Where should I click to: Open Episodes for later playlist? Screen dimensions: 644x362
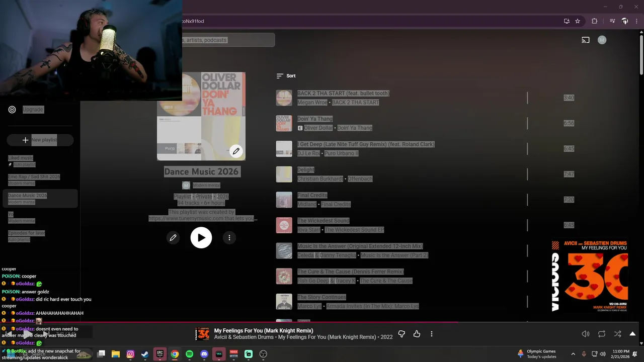coord(26,233)
